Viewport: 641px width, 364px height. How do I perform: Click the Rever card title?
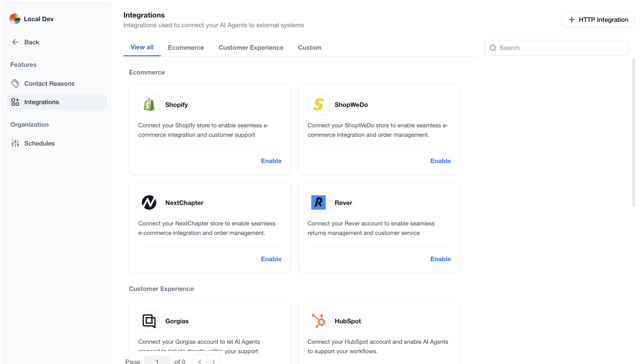[x=343, y=202]
